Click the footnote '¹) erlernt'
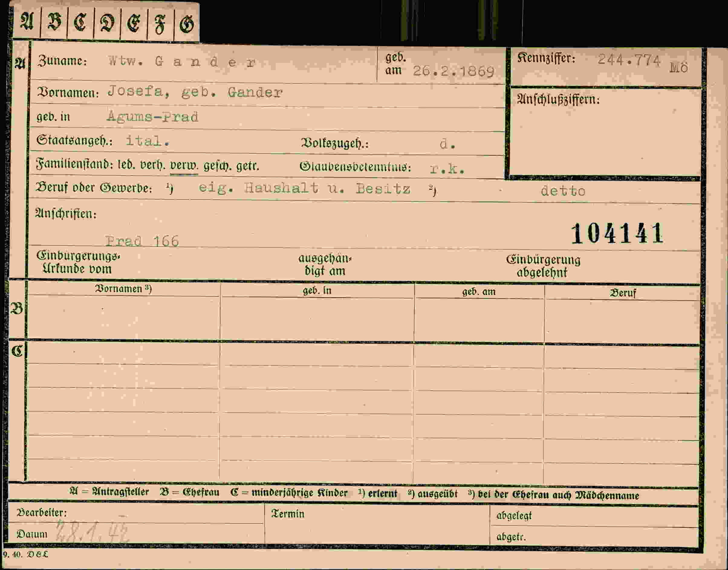Image resolution: width=728 pixels, height=570 pixels. [x=378, y=494]
